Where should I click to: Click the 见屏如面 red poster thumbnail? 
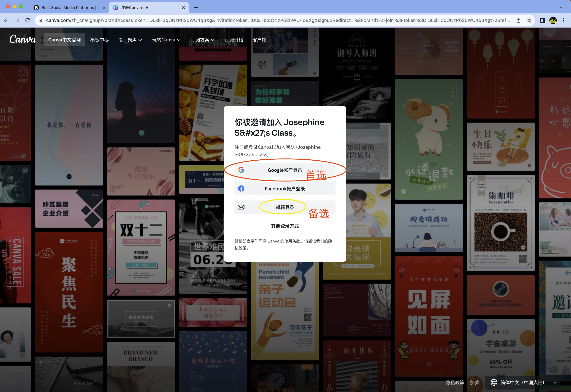[429, 316]
